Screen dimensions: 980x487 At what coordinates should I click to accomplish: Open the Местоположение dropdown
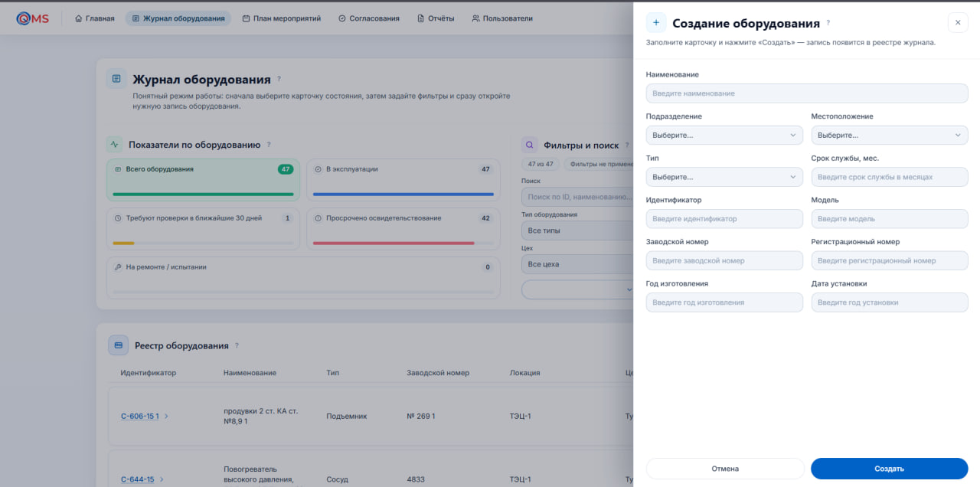tap(890, 135)
